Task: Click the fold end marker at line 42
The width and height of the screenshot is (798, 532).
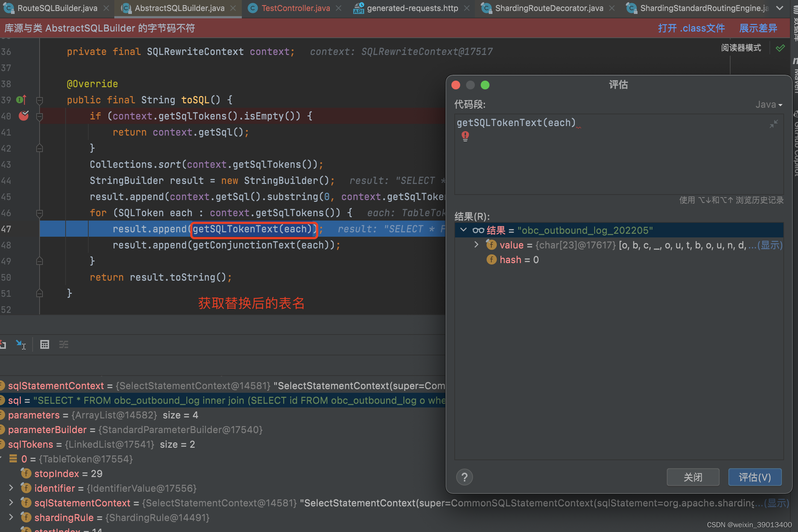Action: (x=40, y=148)
